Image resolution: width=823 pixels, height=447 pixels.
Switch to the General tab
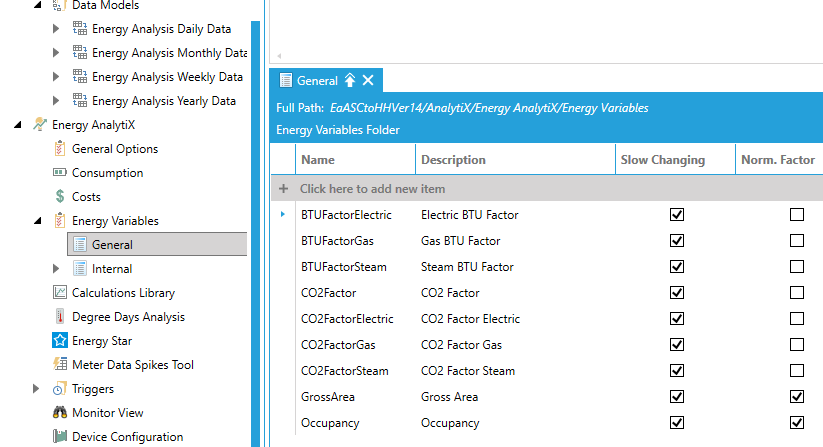317,81
